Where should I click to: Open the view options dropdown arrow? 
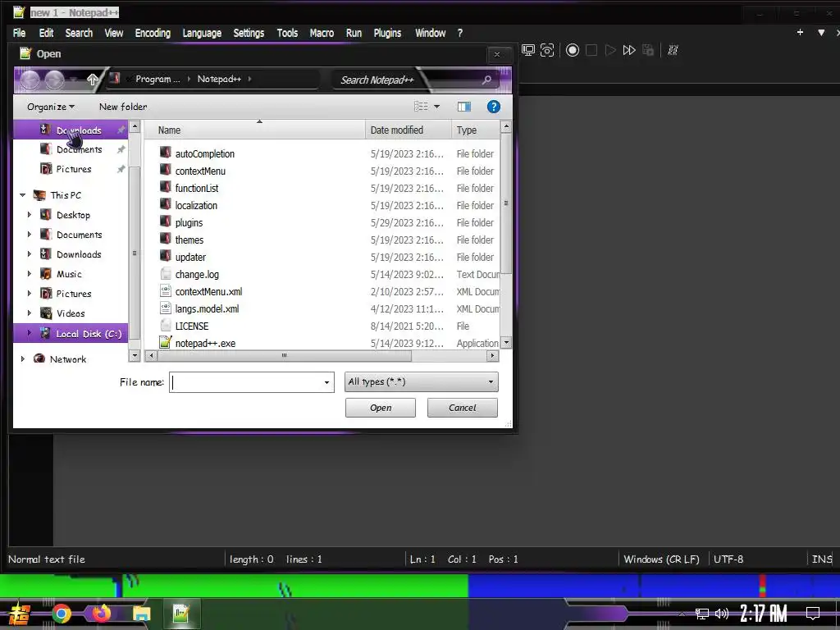tap(436, 107)
